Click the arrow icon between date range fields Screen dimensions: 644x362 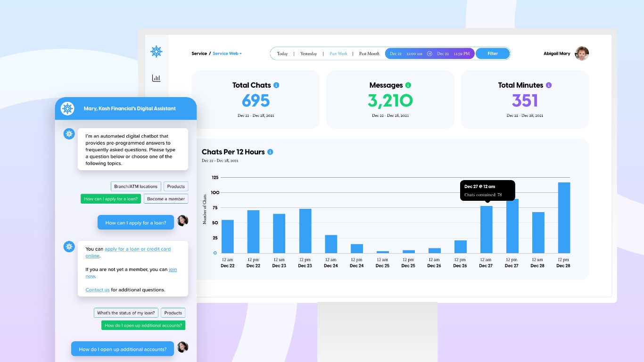click(429, 54)
